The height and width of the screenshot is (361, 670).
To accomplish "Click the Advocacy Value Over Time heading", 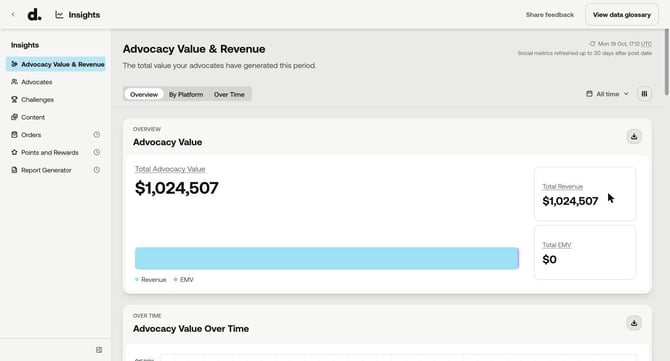I will tap(191, 329).
